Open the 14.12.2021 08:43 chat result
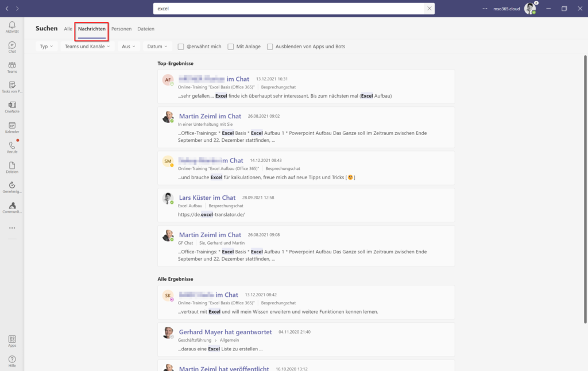The image size is (588, 371). click(306, 168)
